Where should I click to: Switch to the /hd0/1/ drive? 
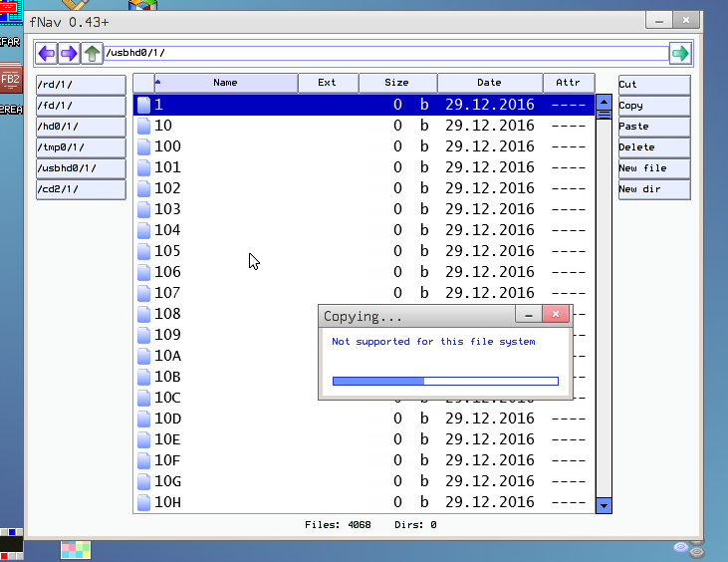[81, 127]
